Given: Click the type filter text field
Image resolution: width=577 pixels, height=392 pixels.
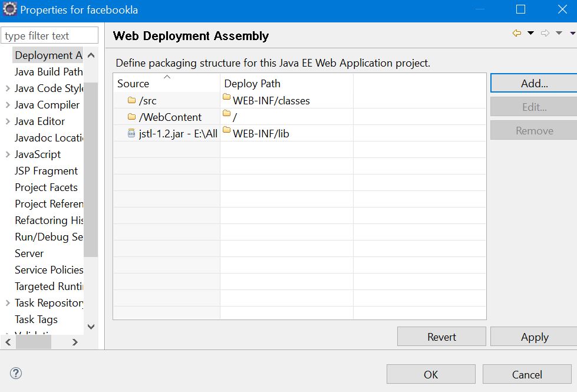Looking at the screenshot, I should point(50,35).
